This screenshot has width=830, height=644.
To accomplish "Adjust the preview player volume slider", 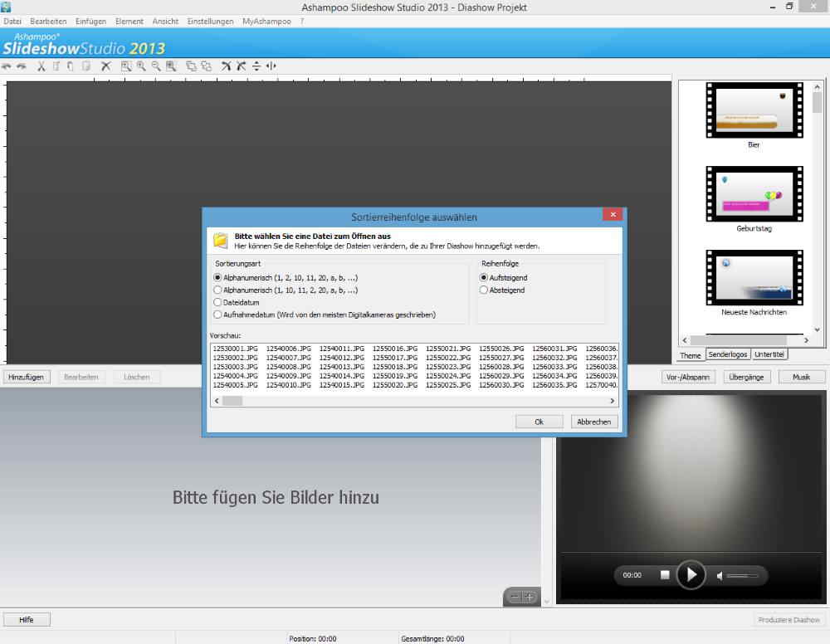I will tap(741, 575).
